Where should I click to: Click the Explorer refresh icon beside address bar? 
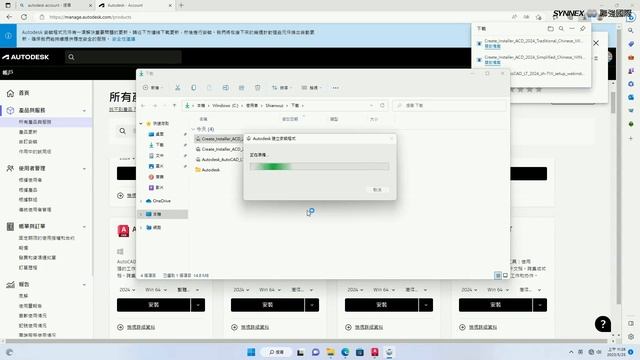382,105
